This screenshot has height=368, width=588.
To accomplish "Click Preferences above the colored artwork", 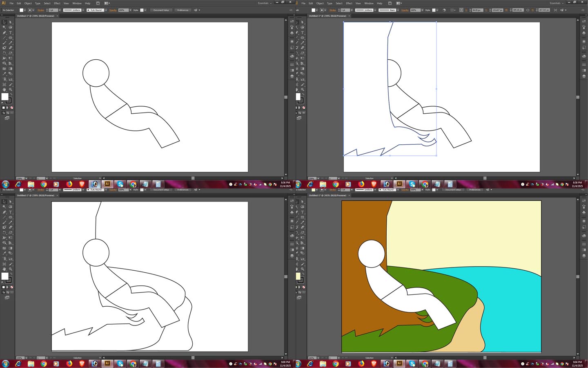I will click(x=474, y=190).
